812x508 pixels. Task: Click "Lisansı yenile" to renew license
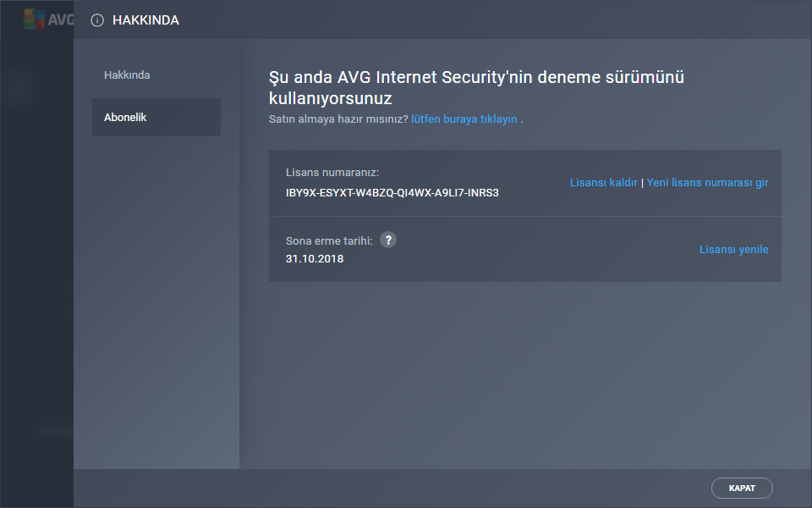click(x=733, y=249)
